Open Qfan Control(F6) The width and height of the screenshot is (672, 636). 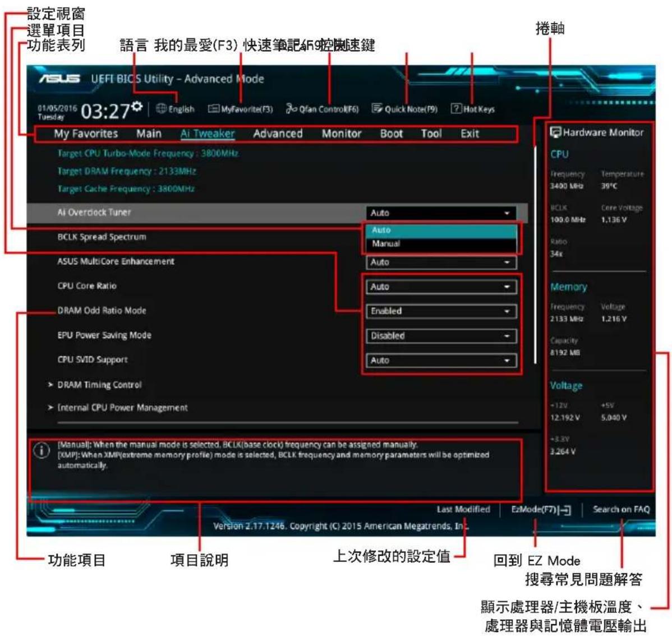pos(329,109)
